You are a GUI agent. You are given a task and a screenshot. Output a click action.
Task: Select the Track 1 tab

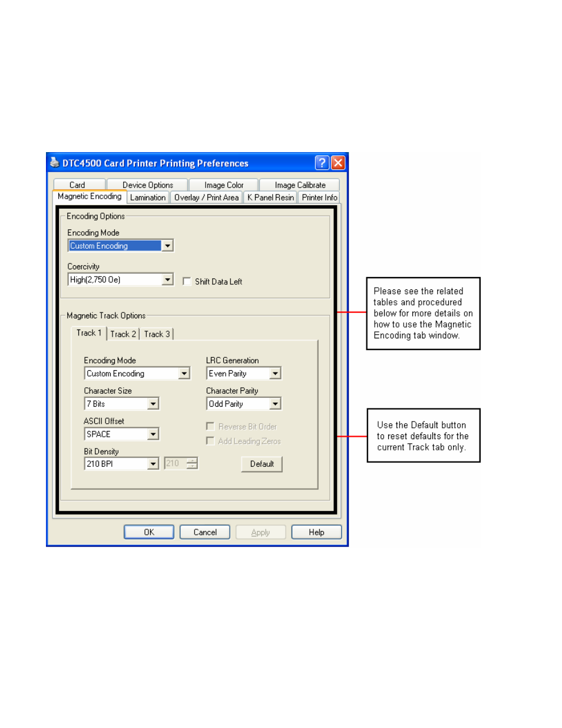point(89,333)
